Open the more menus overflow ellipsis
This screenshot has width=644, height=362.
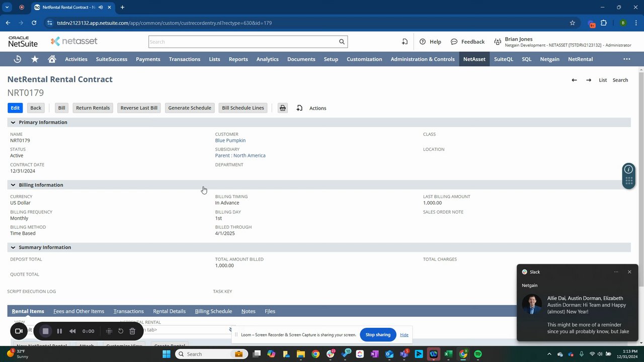627,59
